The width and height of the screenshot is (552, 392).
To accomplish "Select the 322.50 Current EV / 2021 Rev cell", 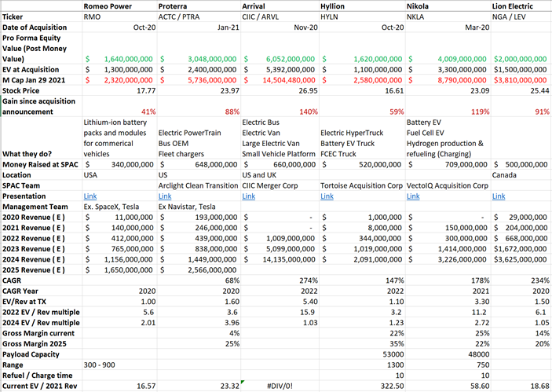I will (x=362, y=386).
